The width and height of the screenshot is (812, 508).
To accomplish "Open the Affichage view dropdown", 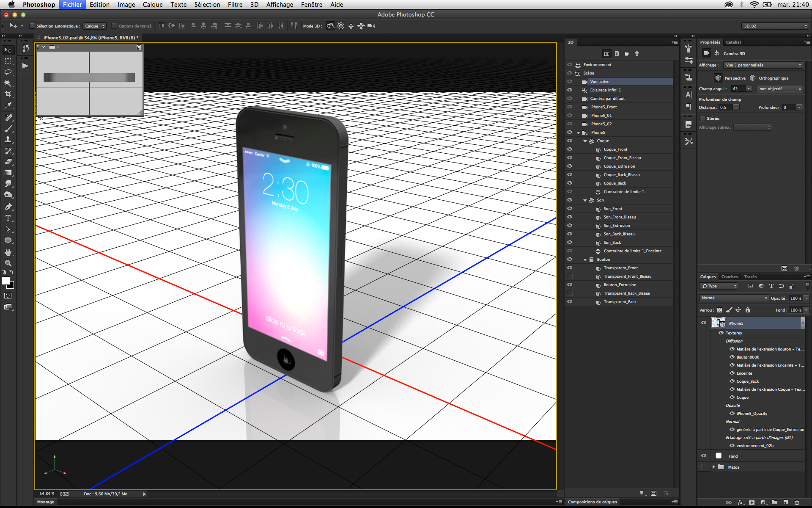I will (x=763, y=65).
